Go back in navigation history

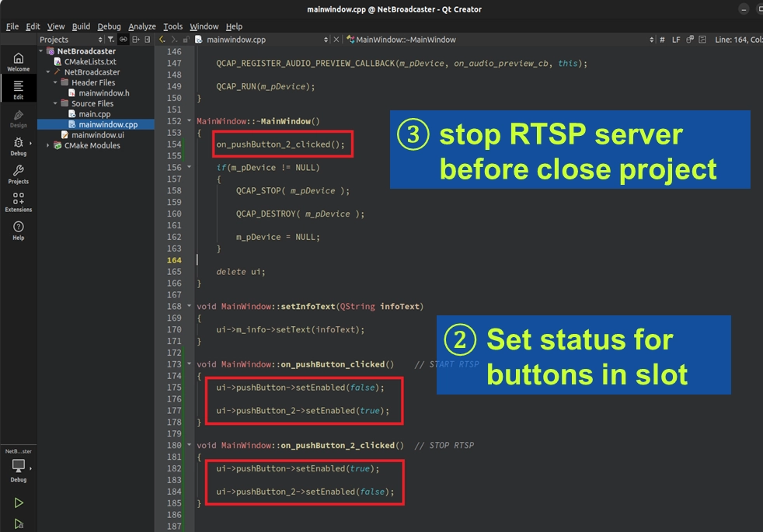(162, 40)
